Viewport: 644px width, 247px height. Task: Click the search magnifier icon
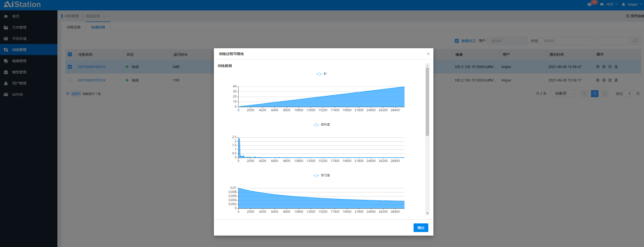[x=635, y=41]
